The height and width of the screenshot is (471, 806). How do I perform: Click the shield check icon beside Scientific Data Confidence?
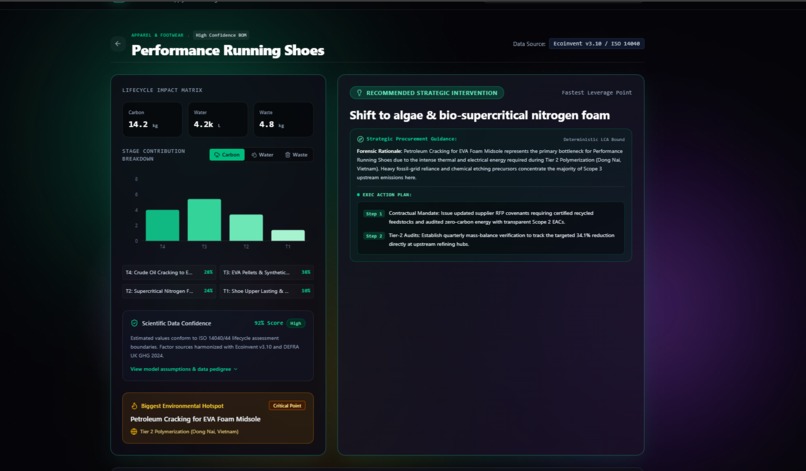tap(134, 323)
